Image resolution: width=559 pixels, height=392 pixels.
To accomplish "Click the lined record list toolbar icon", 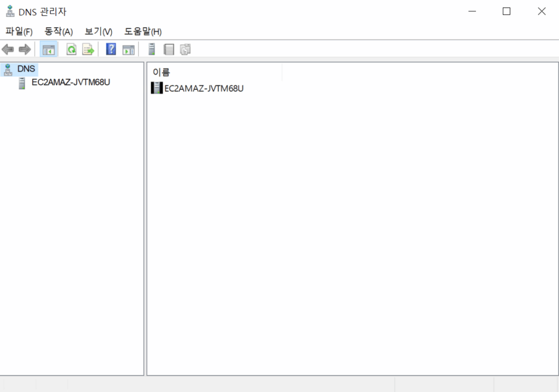I will (x=169, y=50).
